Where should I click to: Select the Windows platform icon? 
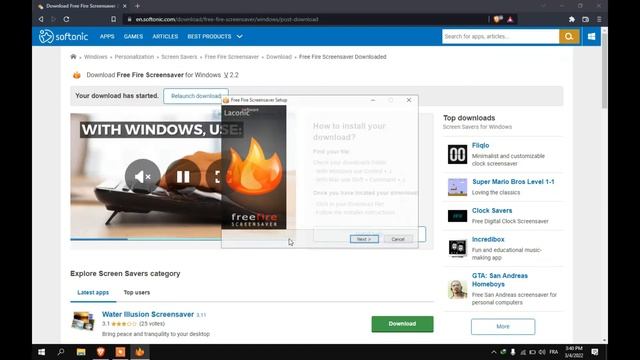[x=591, y=36]
